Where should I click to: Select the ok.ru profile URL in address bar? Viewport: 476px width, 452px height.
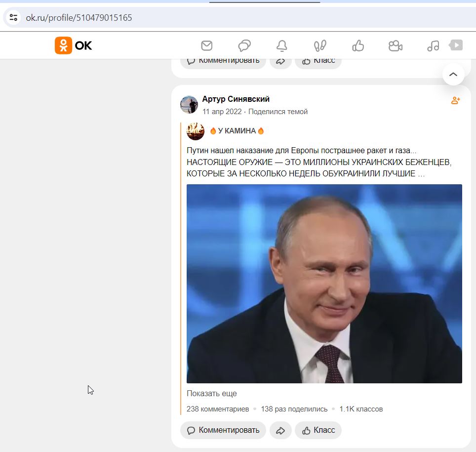(79, 18)
